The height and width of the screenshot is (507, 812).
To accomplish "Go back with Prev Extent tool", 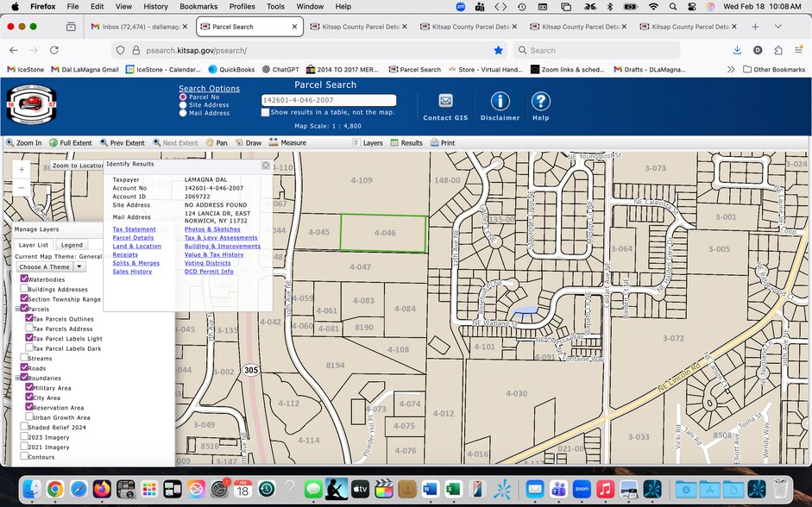I will (x=122, y=142).
